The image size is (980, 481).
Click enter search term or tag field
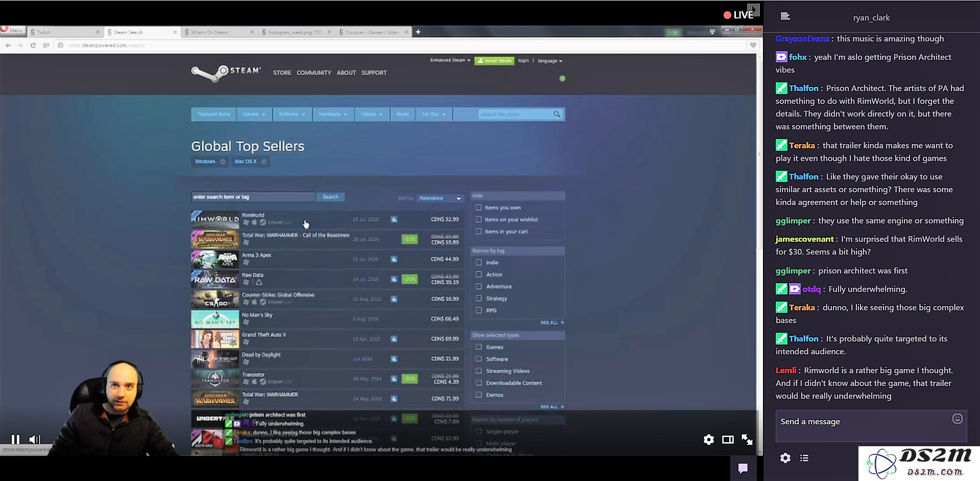(253, 197)
